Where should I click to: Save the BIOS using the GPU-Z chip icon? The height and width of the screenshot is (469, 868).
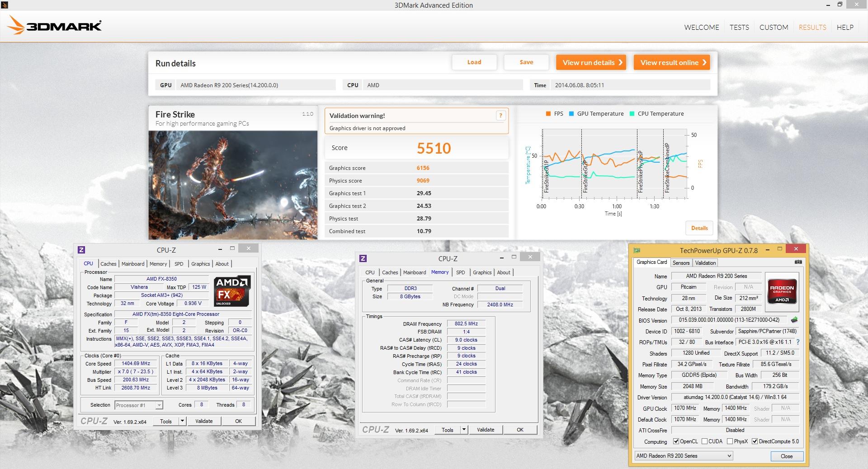pyautogui.click(x=794, y=319)
